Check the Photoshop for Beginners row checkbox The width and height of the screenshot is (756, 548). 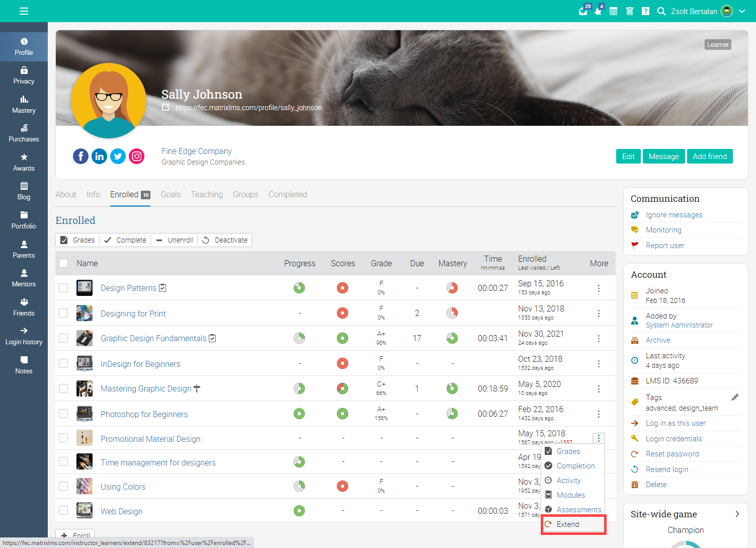click(x=63, y=414)
